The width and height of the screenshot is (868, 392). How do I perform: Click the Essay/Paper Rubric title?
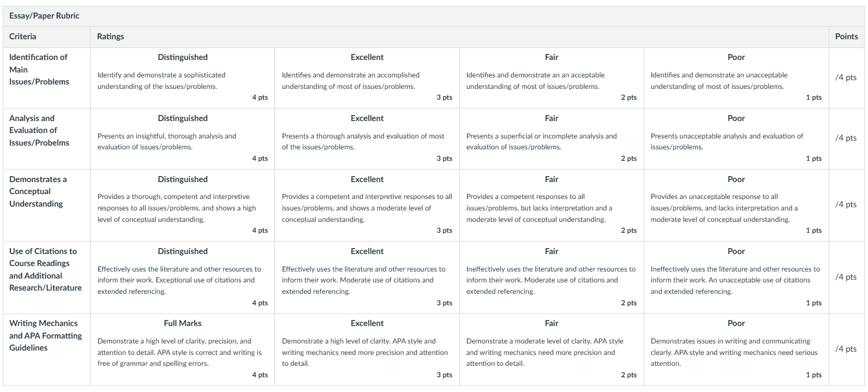44,16
